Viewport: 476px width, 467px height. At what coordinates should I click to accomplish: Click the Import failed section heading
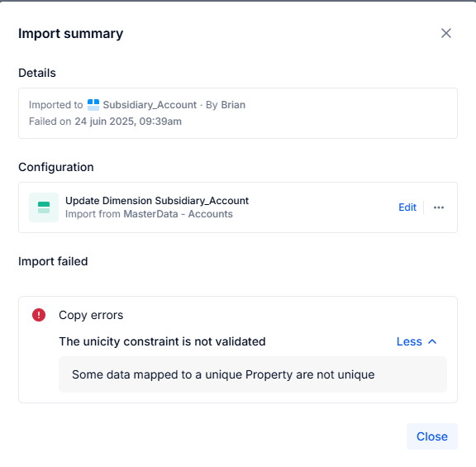pyautogui.click(x=53, y=261)
